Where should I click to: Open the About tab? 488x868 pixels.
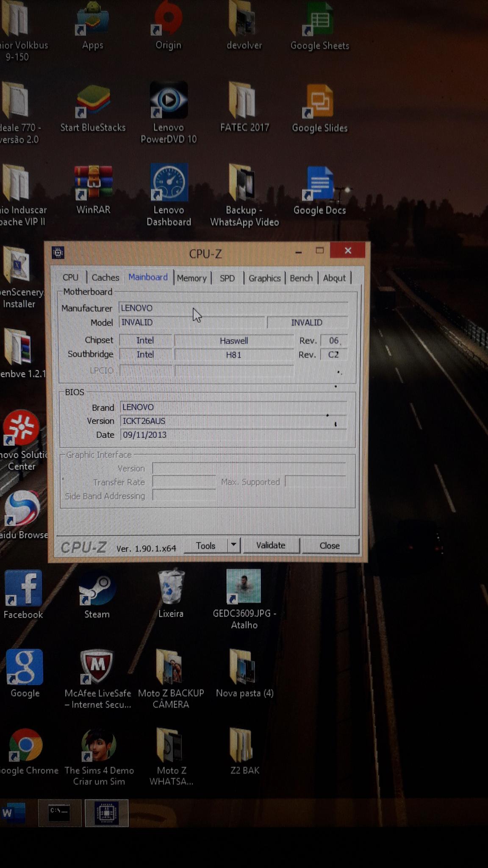(334, 278)
